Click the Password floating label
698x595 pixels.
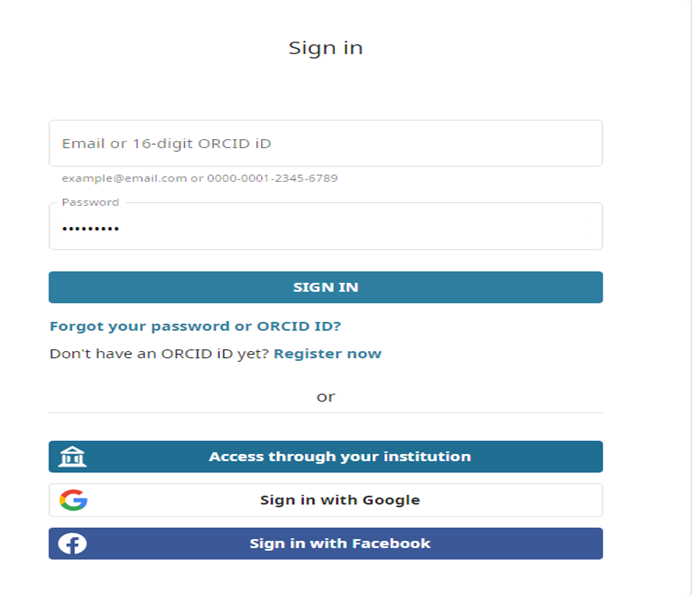point(90,202)
